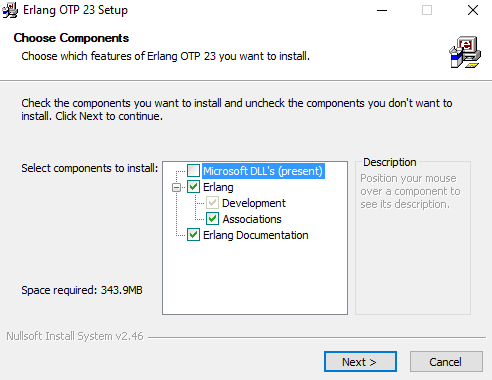Select the Erlang tree item label

(x=218, y=187)
